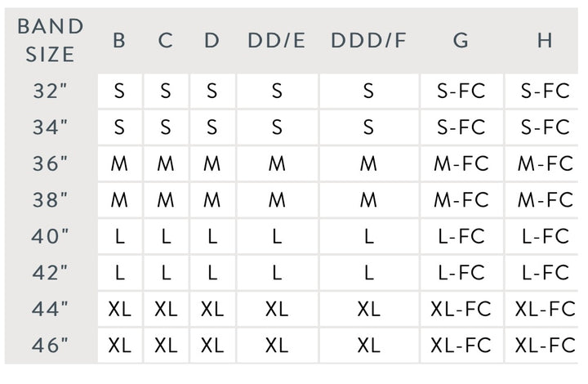
Task: Click the 46" band size row label
Action: coord(51,346)
